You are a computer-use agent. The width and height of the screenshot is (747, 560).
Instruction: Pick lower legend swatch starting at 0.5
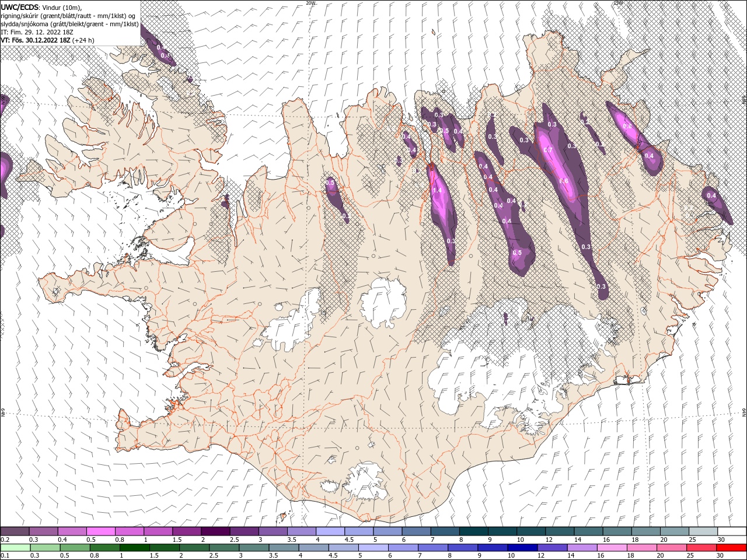click(x=75, y=548)
